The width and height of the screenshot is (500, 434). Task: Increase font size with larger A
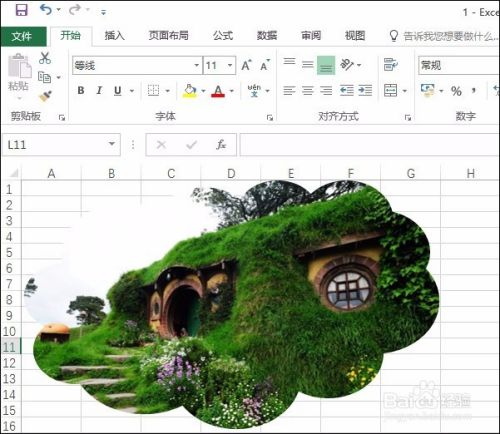point(246,65)
